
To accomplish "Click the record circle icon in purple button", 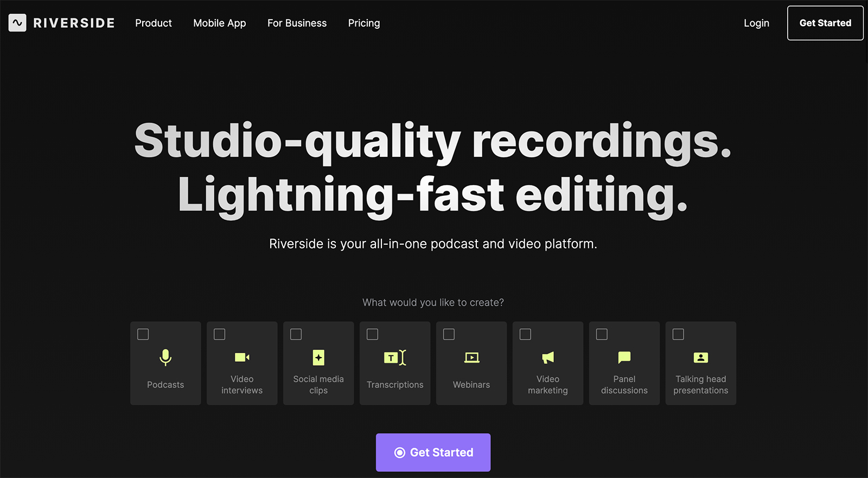I will point(400,452).
